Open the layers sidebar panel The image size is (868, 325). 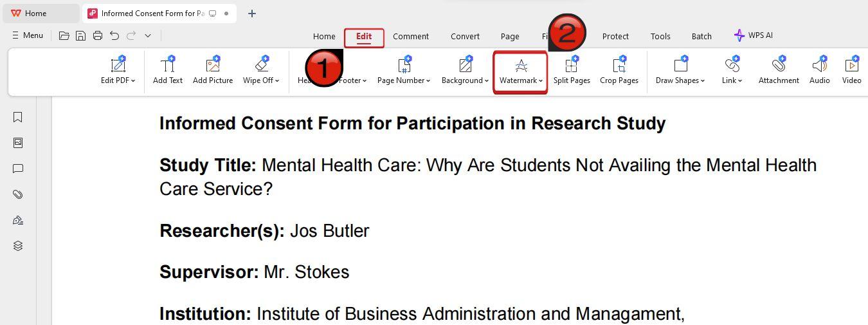click(x=18, y=246)
